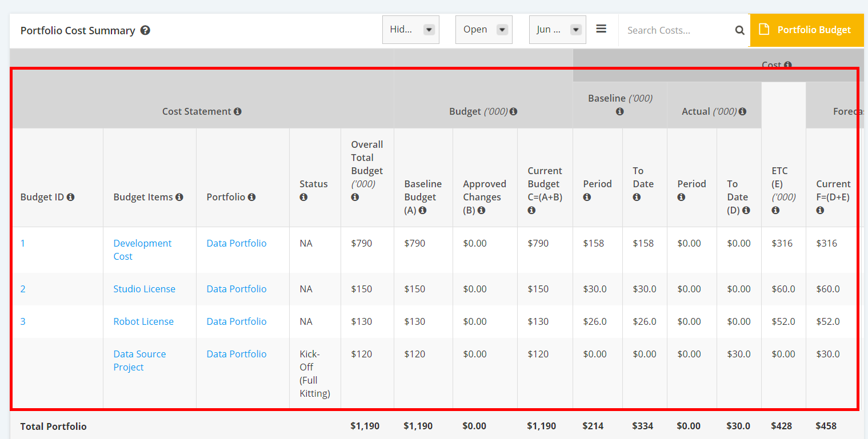The height and width of the screenshot is (439, 868).
Task: Click info icon next to Portfolio column
Action: click(x=251, y=197)
